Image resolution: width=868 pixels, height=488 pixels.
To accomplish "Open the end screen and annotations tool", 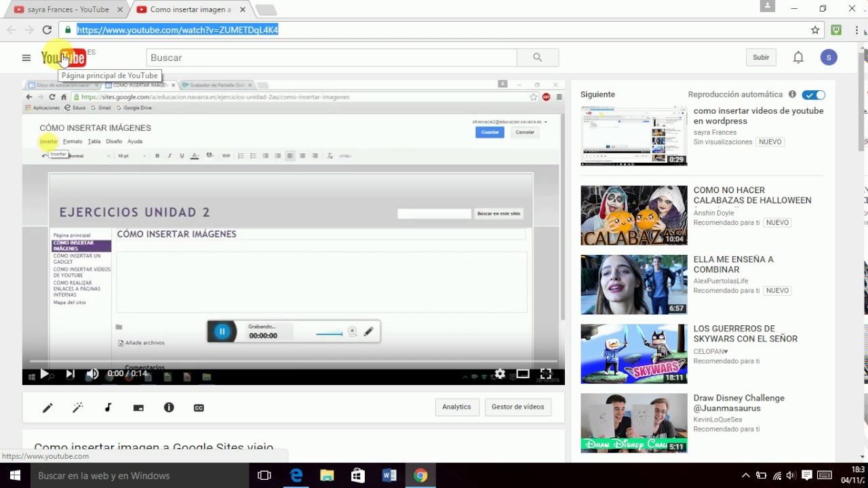I will (138, 407).
